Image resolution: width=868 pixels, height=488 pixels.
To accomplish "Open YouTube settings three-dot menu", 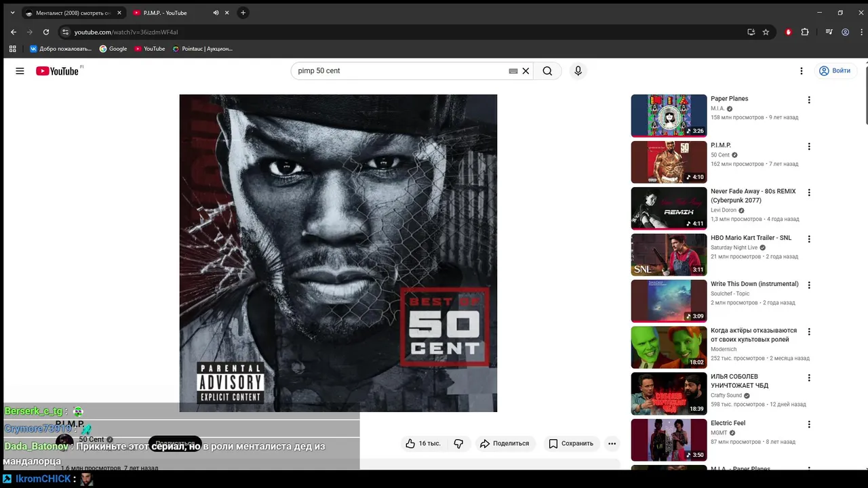I will point(801,70).
